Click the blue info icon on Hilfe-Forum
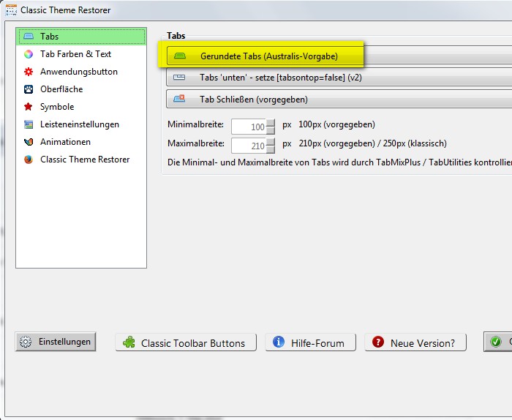Image resolution: width=512 pixels, height=420 pixels. tap(279, 342)
